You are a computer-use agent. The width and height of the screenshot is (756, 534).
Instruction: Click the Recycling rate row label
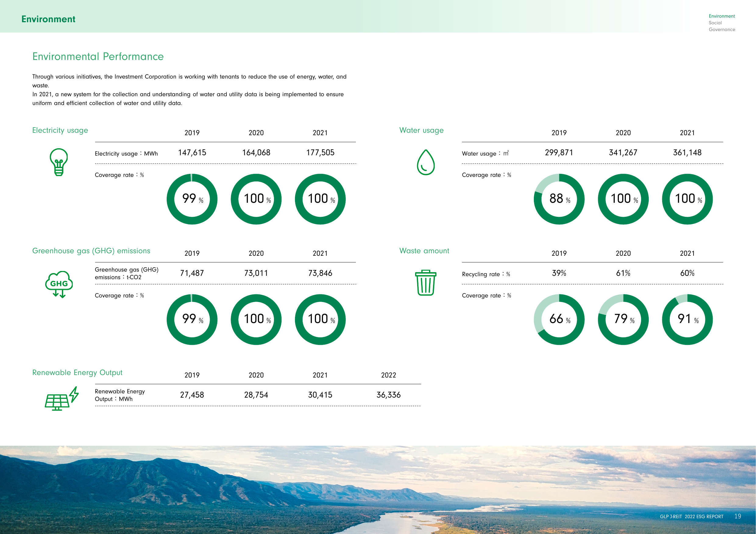486,274
